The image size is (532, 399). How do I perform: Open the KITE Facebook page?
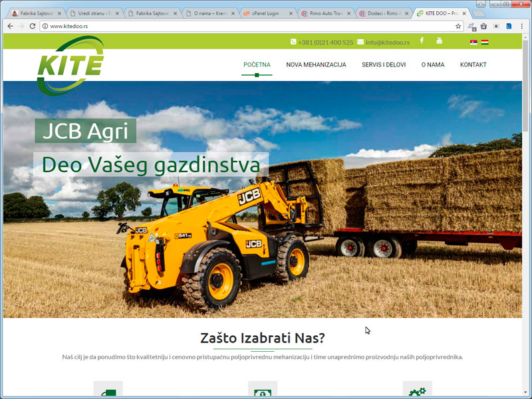coord(422,41)
